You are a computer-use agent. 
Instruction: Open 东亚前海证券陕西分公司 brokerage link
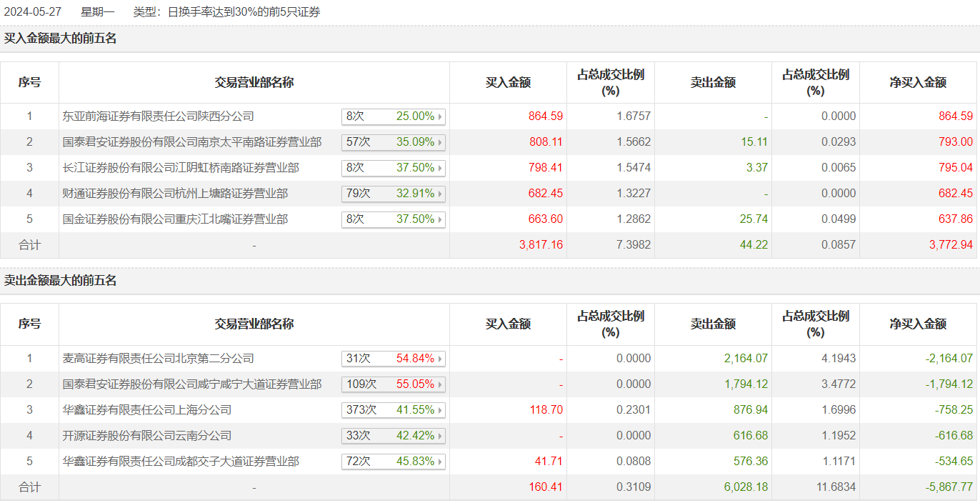pos(159,116)
